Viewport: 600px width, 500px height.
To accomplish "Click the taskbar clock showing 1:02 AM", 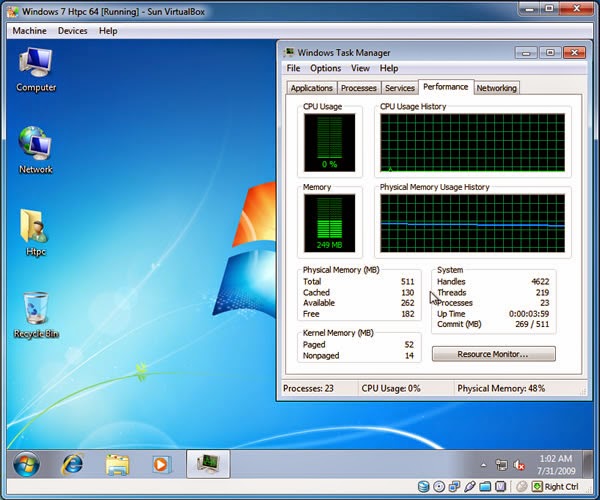I will pos(556,464).
